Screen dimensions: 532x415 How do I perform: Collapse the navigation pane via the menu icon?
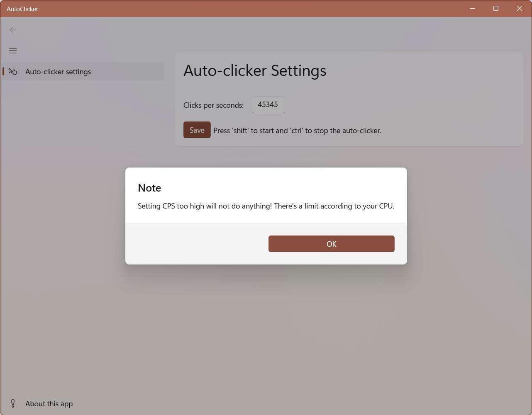pyautogui.click(x=13, y=51)
